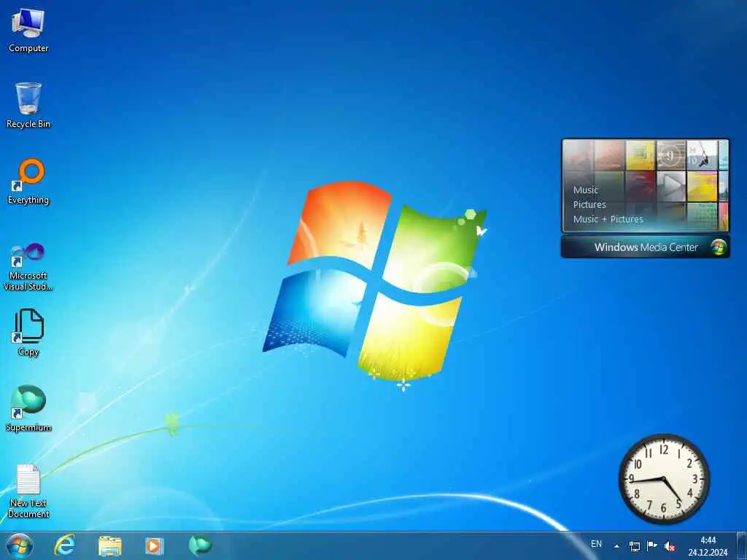Click the play-arrow thumbnail in Media Center gadget
This screenshot has height=560, width=747.
click(x=671, y=186)
